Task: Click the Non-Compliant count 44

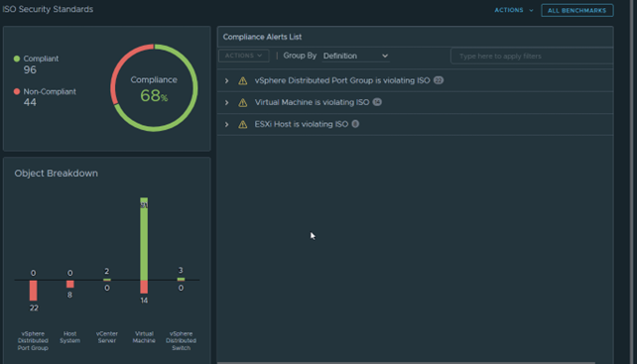Action: click(x=30, y=102)
